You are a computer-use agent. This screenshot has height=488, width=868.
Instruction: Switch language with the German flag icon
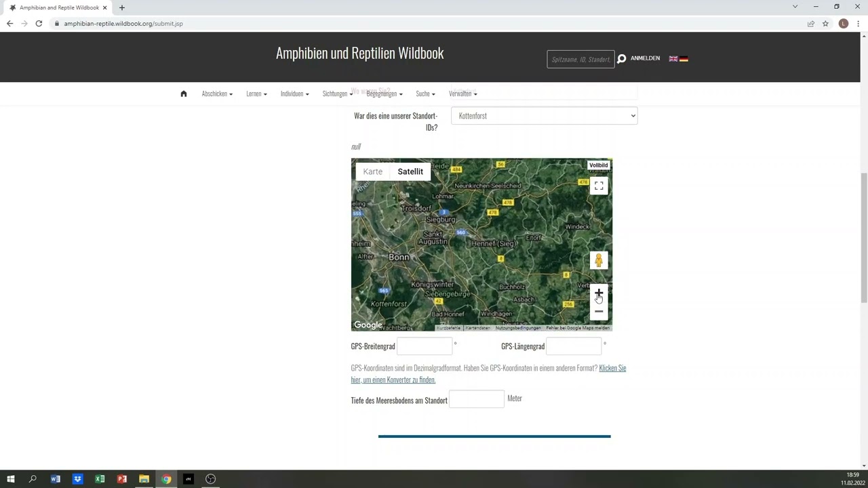pos(684,59)
